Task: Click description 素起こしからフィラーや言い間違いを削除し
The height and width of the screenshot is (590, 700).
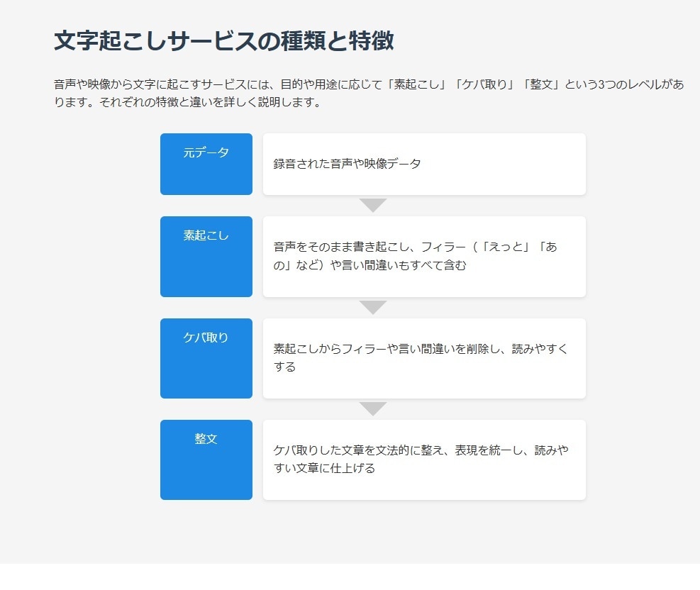Action: coord(420,357)
